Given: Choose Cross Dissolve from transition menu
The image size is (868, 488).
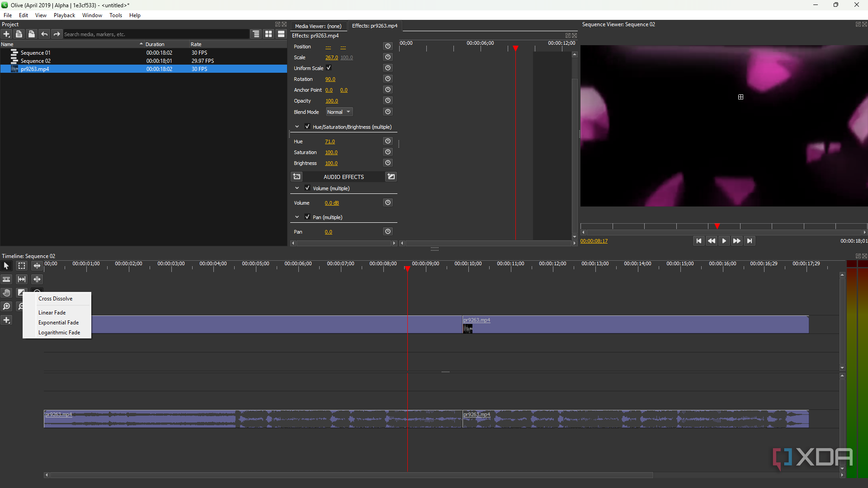Looking at the screenshot, I should pyautogui.click(x=56, y=299).
